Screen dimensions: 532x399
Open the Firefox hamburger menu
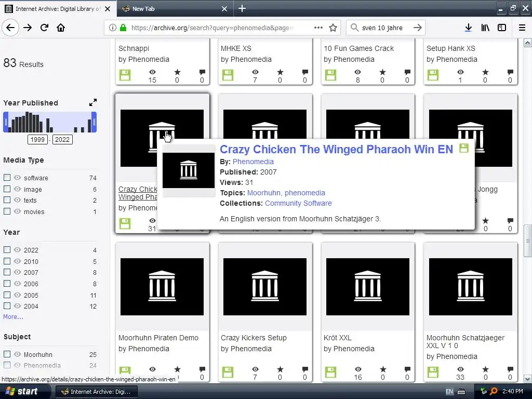[x=522, y=28]
